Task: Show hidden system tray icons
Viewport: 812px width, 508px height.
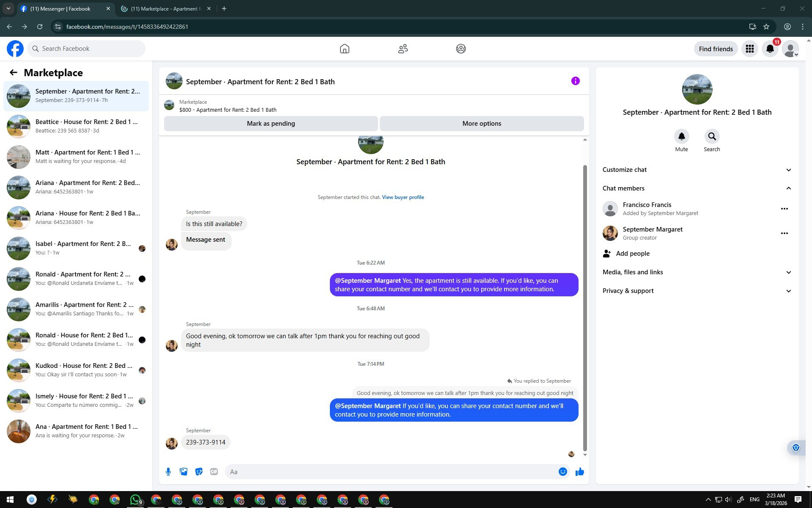Action: (x=708, y=500)
